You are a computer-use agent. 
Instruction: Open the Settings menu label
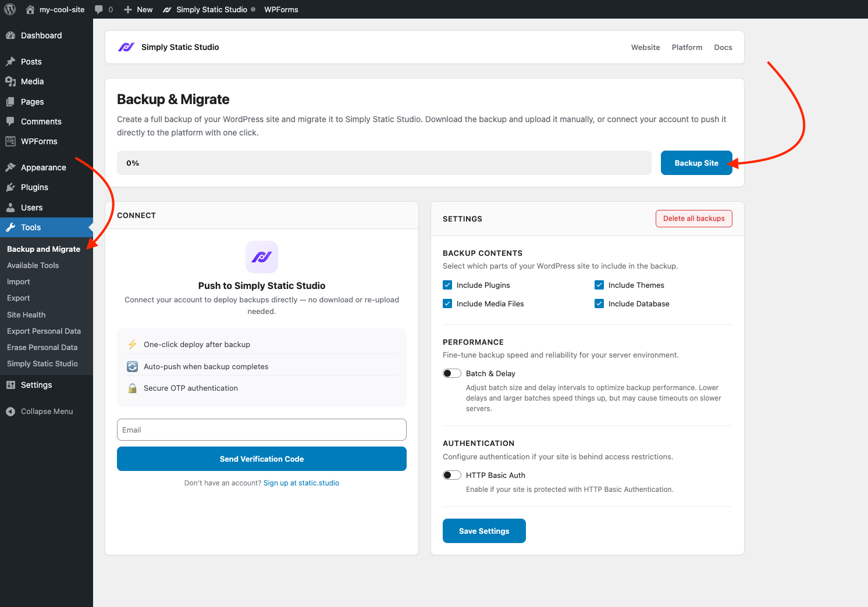point(37,385)
